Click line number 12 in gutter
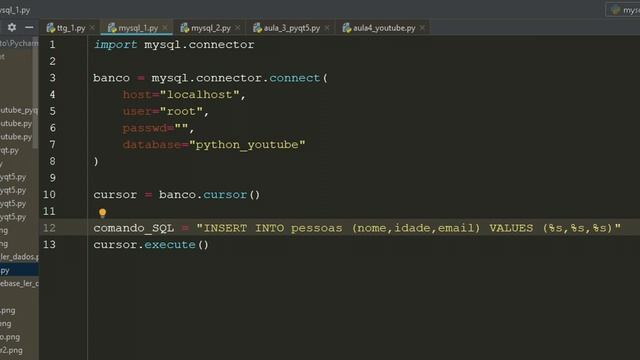The width and height of the screenshot is (640, 360). point(49,228)
